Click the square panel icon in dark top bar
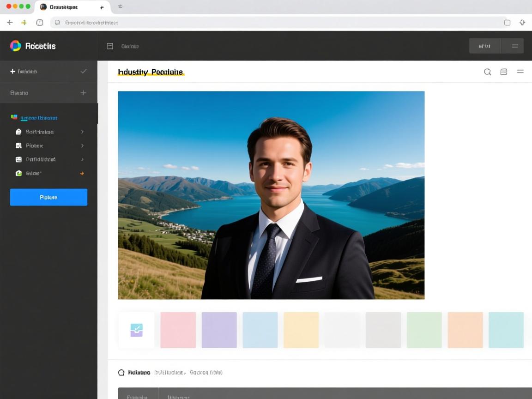This screenshot has height=399, width=532. pyautogui.click(x=110, y=46)
